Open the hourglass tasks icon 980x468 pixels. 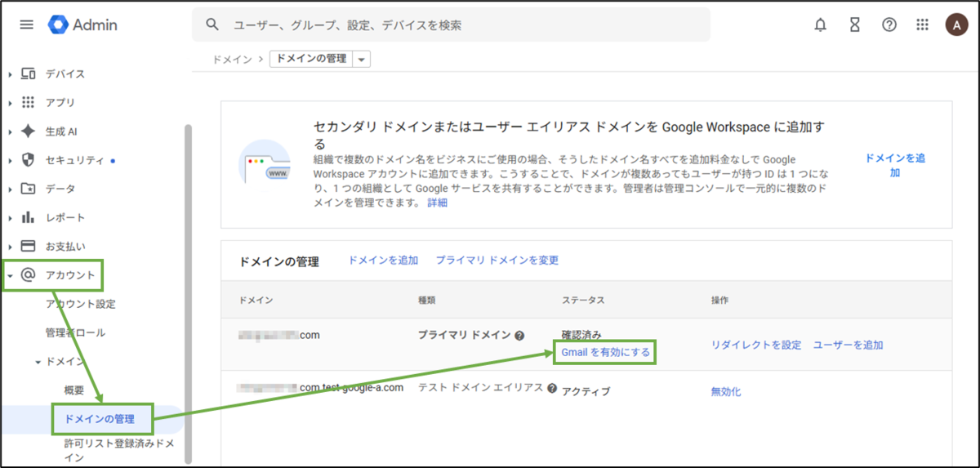pyautogui.click(x=855, y=25)
